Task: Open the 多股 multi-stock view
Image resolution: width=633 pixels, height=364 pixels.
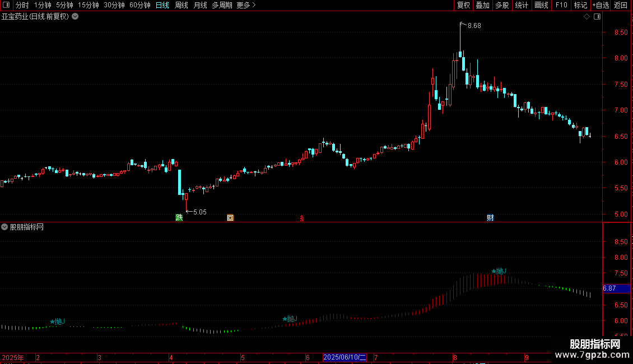Action: 502,5
